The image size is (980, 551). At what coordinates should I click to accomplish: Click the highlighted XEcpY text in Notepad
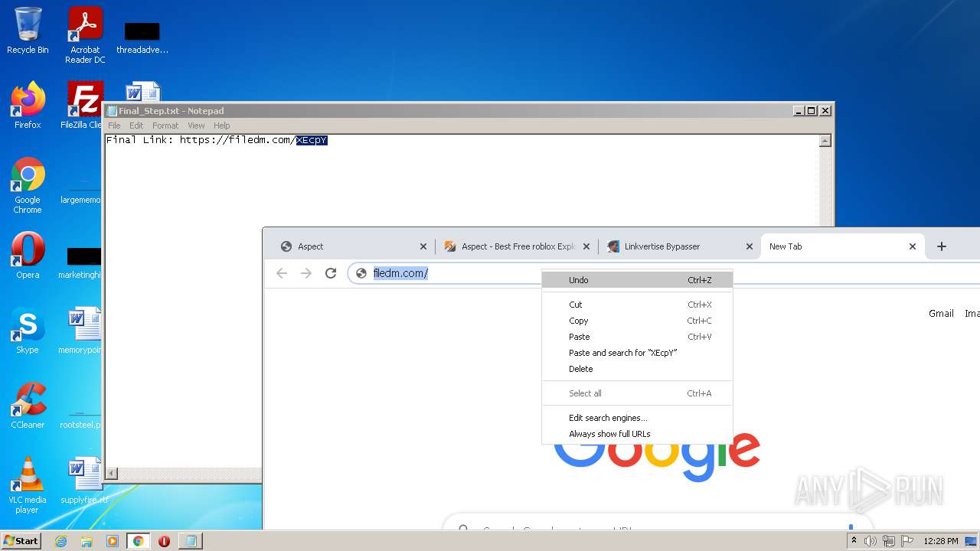(312, 140)
